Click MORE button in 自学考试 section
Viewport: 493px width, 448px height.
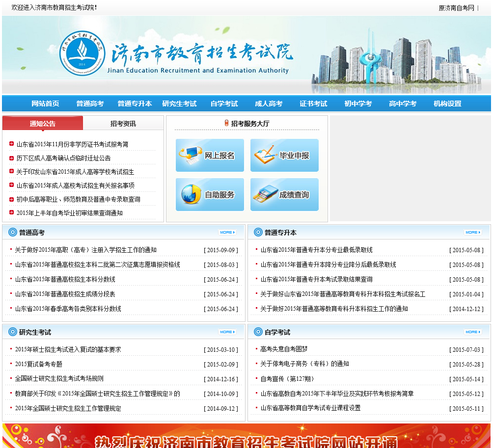click(473, 332)
